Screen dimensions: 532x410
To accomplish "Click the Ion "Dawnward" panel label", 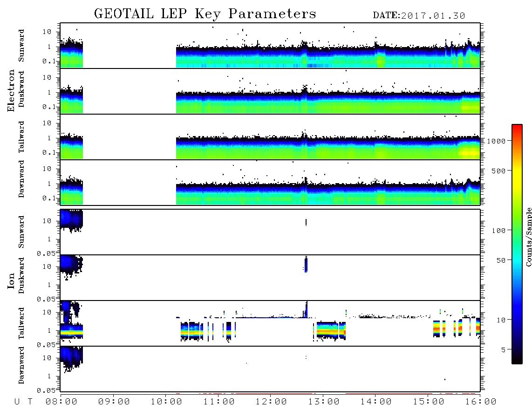I will [21, 365].
